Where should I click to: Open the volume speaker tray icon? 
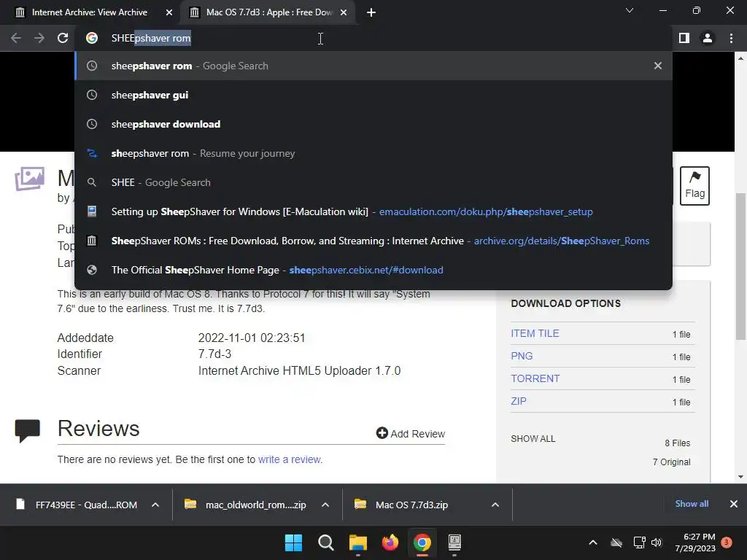[657, 542]
